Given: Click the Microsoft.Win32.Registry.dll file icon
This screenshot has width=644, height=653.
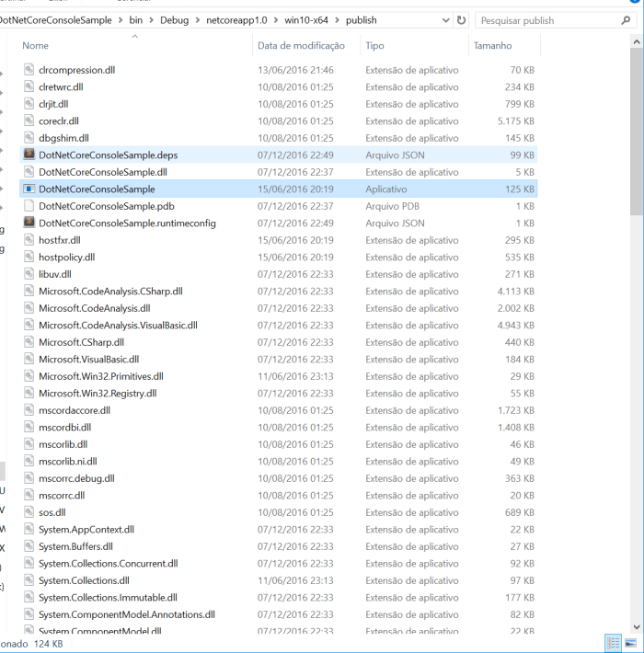Looking at the screenshot, I should [29, 393].
